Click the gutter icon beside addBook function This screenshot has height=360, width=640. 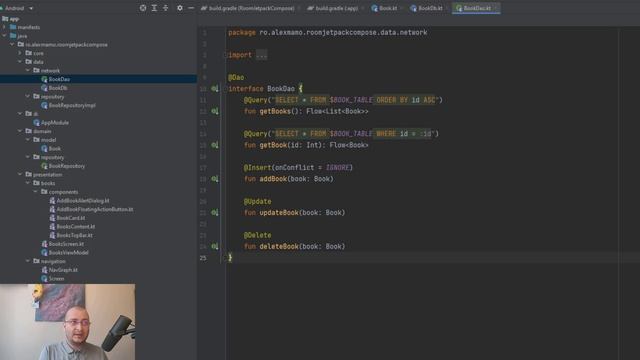tap(215, 179)
